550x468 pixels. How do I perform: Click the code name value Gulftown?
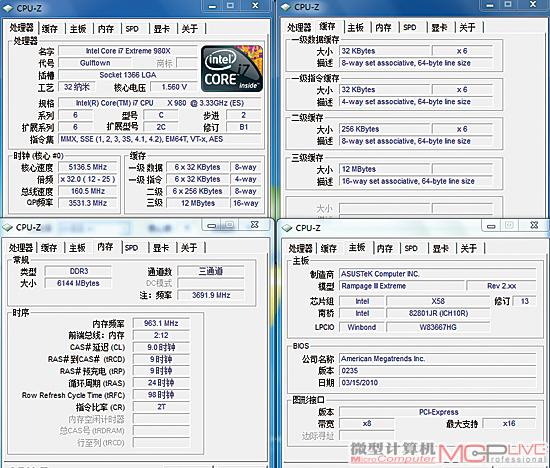[95, 63]
